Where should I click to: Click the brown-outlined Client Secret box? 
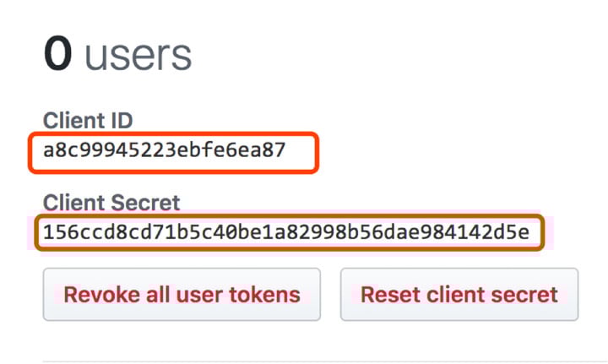click(290, 232)
